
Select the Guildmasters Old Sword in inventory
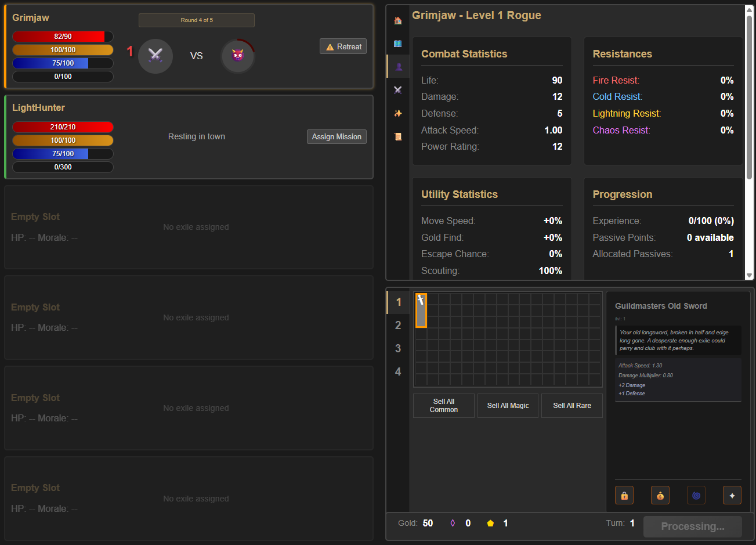click(421, 311)
